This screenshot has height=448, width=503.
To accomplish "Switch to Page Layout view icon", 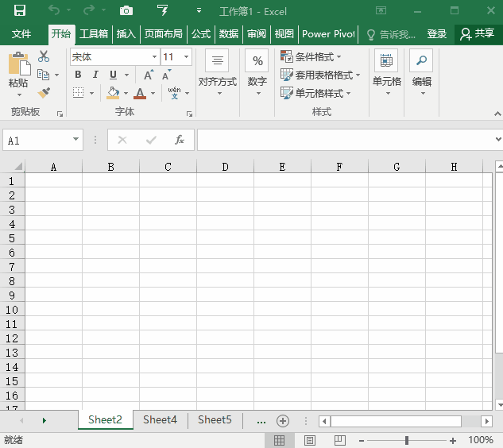I will coord(310,440).
